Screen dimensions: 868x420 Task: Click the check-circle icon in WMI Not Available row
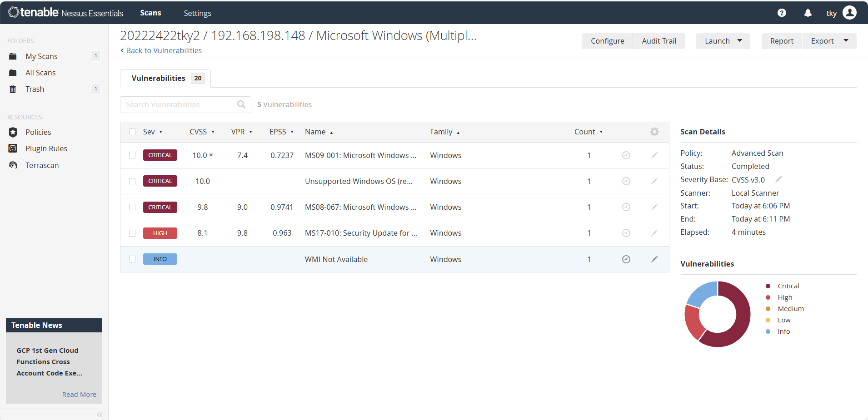point(626,259)
